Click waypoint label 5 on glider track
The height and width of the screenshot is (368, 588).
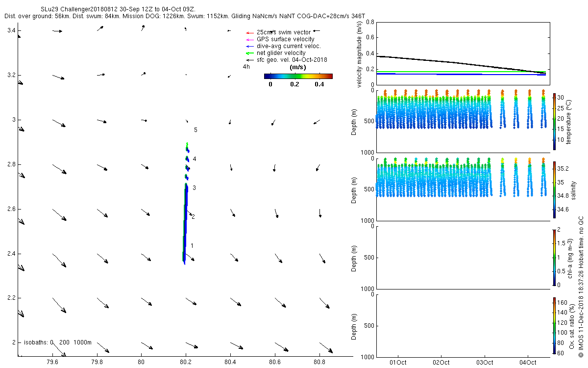point(196,130)
